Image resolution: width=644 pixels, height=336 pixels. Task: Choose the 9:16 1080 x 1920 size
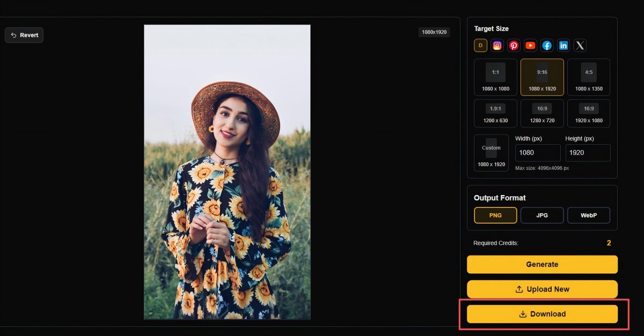click(542, 77)
